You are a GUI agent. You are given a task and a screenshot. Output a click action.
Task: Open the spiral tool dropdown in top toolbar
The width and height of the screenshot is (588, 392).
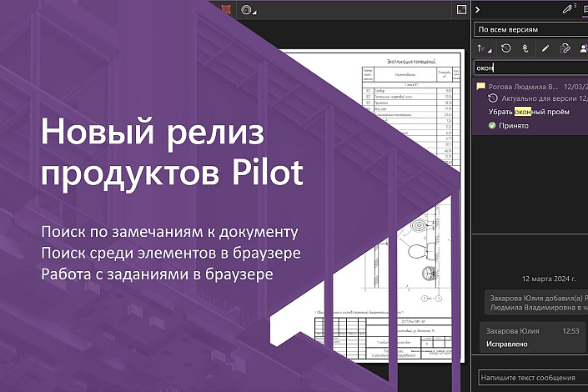[x=248, y=9]
